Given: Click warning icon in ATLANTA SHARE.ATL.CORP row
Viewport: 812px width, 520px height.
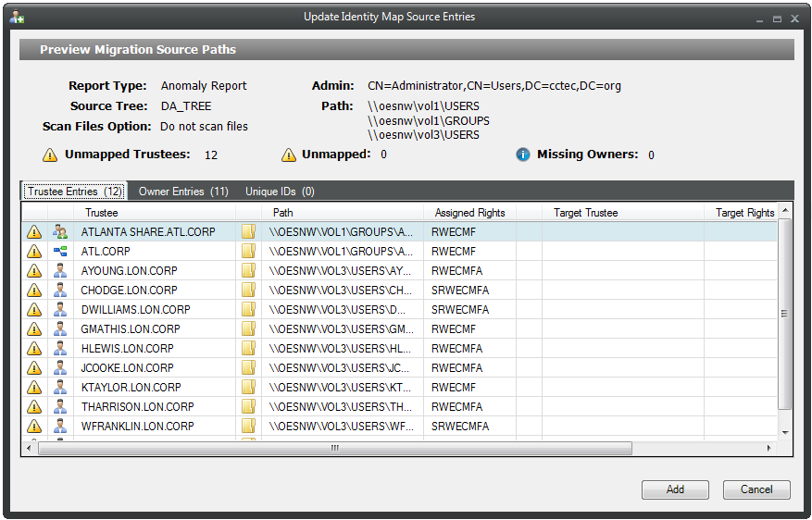Looking at the screenshot, I should [x=34, y=232].
